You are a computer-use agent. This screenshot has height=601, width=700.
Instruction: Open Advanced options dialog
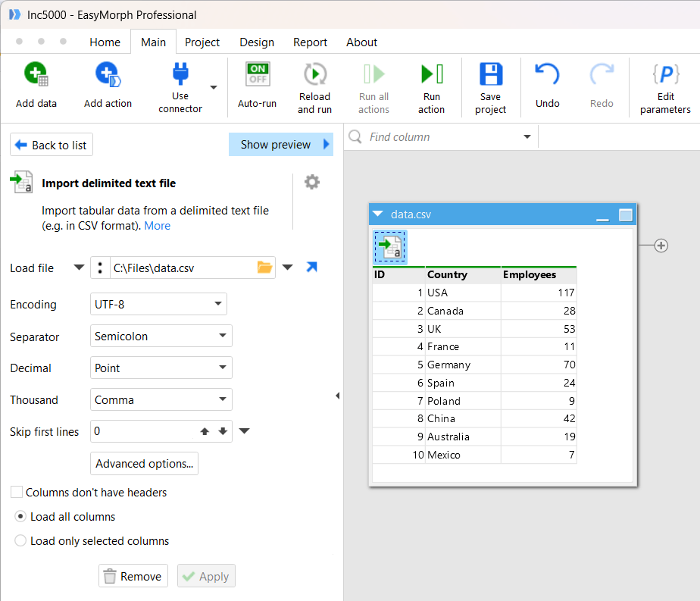click(144, 464)
